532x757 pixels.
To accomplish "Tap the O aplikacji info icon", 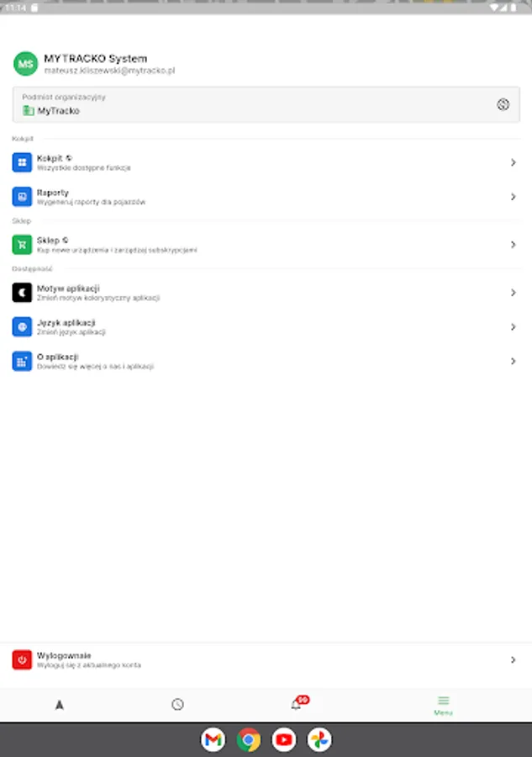I will click(x=22, y=361).
